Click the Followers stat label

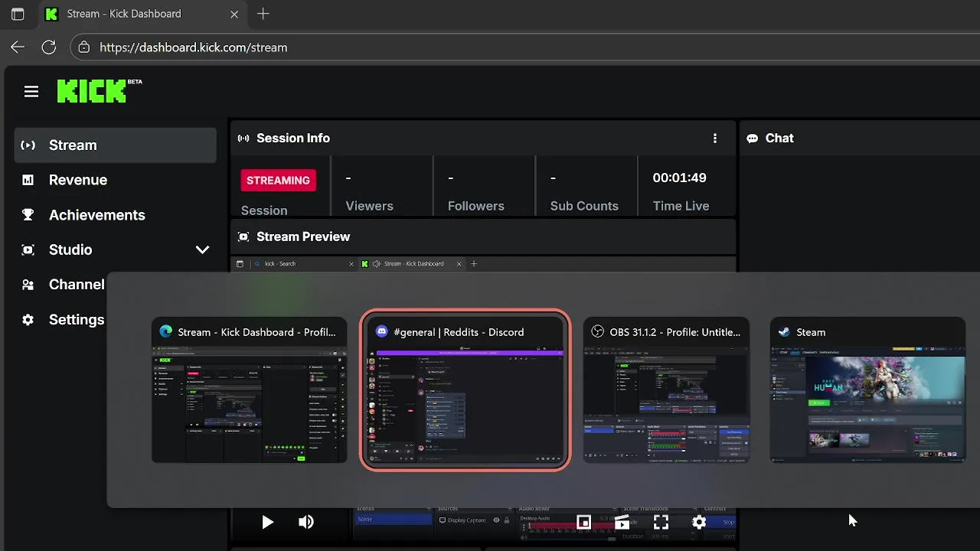475,206
